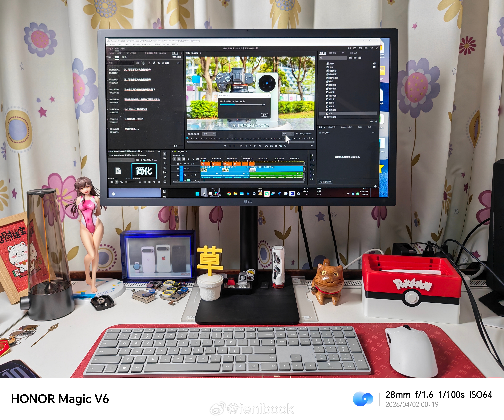Switch to the 导出 workspace tab
504x420 pixels.
(123, 49)
